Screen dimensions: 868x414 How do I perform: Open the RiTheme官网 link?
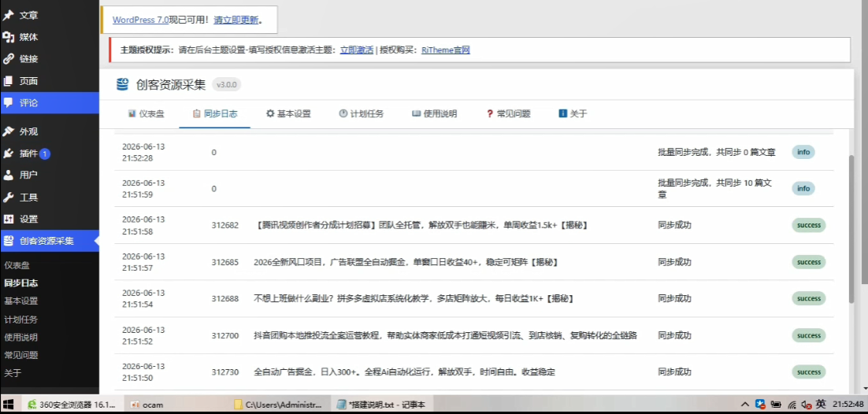(x=446, y=50)
